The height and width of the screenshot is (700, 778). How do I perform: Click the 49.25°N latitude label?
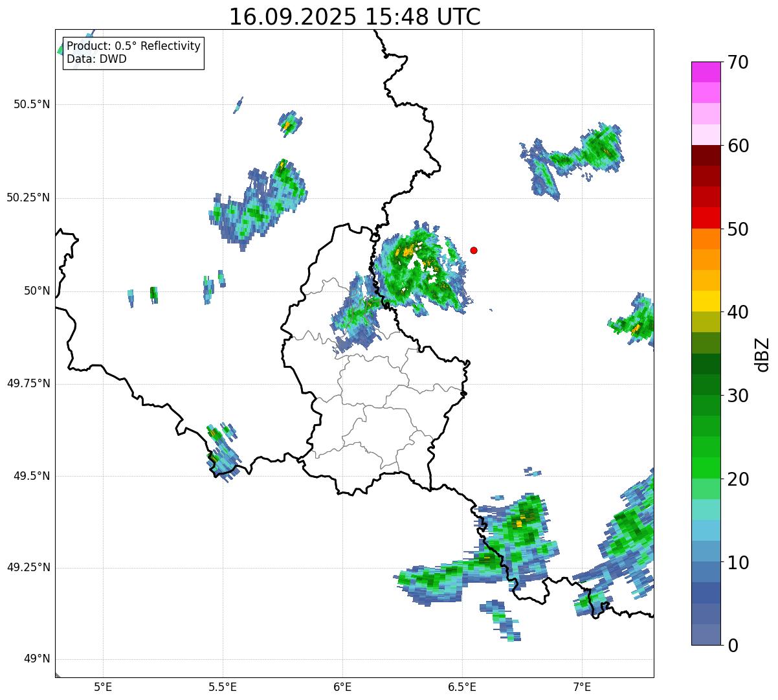[28, 567]
